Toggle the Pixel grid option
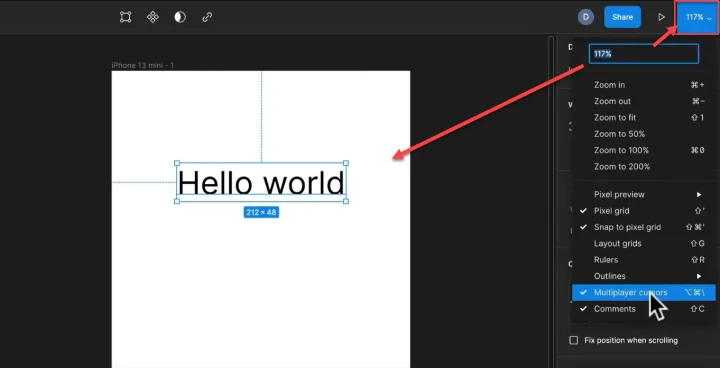 tap(643, 211)
